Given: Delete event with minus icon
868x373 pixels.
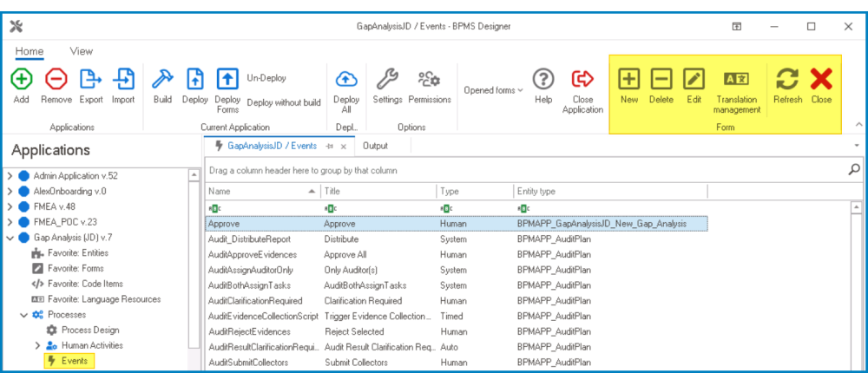Looking at the screenshot, I should coord(661,79).
